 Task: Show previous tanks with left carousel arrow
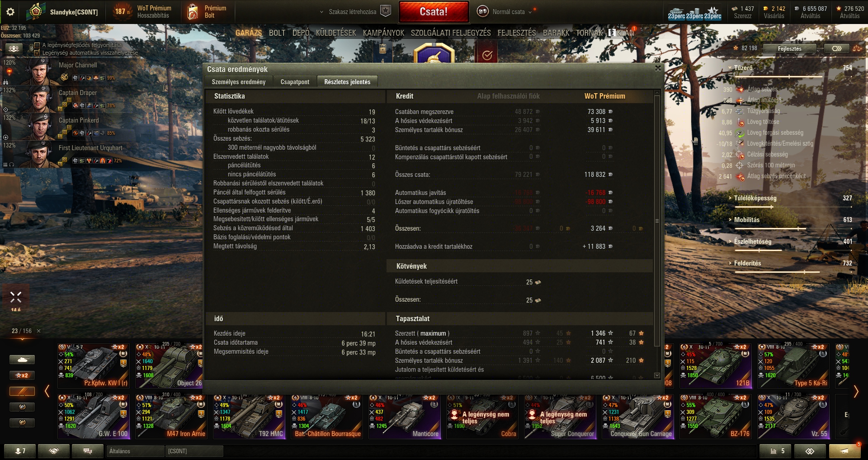point(47,392)
